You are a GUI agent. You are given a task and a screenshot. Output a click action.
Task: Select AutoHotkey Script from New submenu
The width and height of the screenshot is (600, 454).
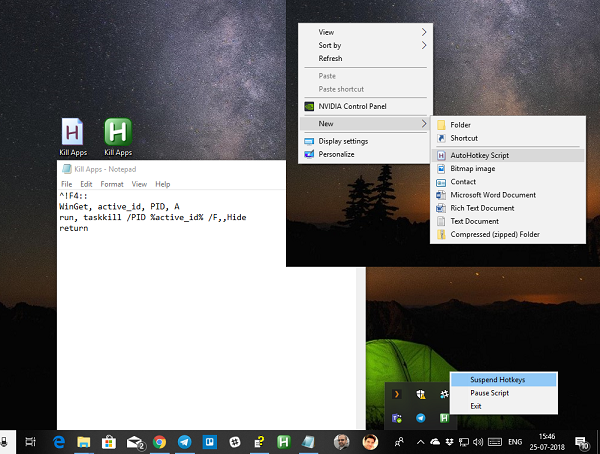tap(479, 155)
